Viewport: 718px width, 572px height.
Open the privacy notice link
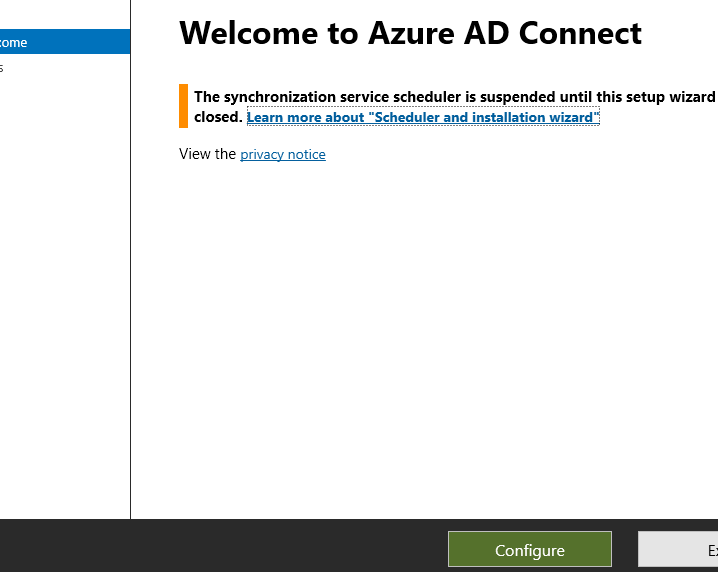pyautogui.click(x=283, y=154)
